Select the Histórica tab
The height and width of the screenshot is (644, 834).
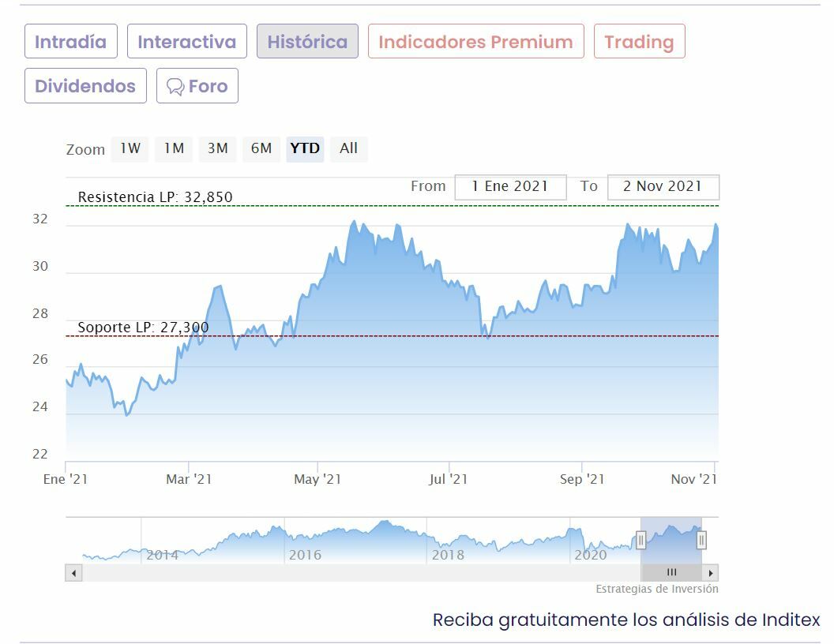tap(307, 42)
